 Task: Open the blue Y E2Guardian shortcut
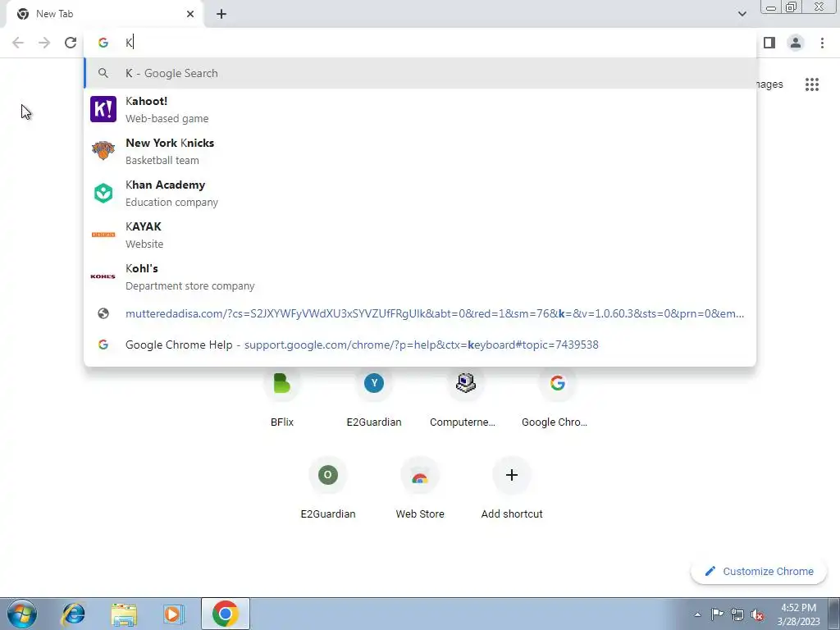[374, 398]
